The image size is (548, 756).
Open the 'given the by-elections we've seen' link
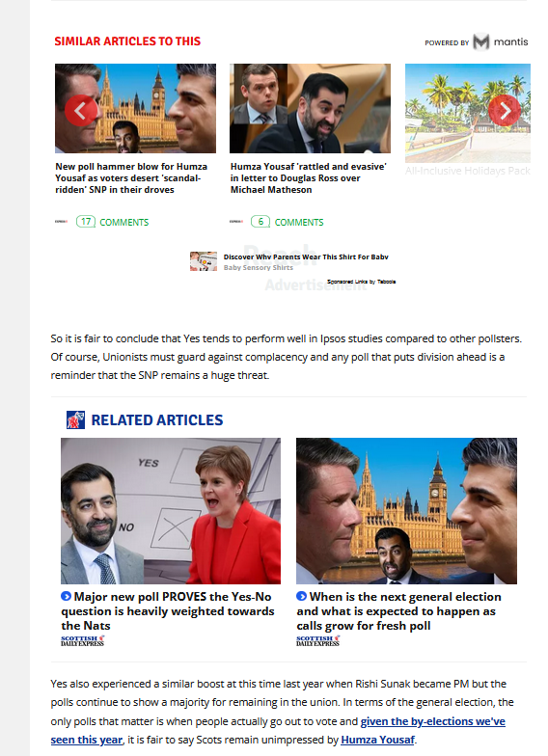(x=278, y=731)
